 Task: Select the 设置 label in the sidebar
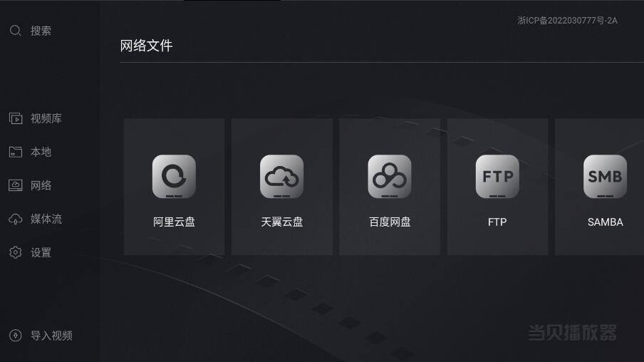pos(41,252)
